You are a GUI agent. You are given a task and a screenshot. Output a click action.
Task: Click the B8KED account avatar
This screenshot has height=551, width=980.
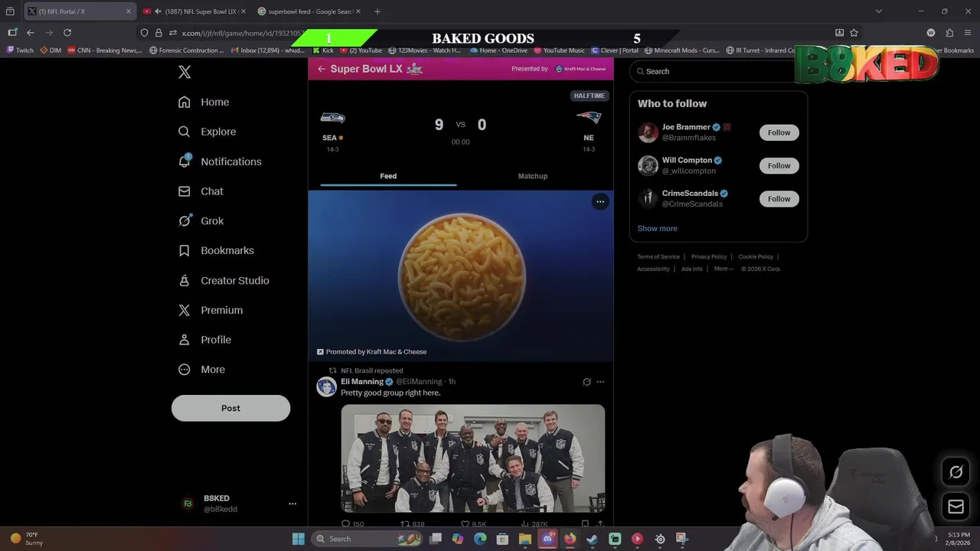coord(188,504)
